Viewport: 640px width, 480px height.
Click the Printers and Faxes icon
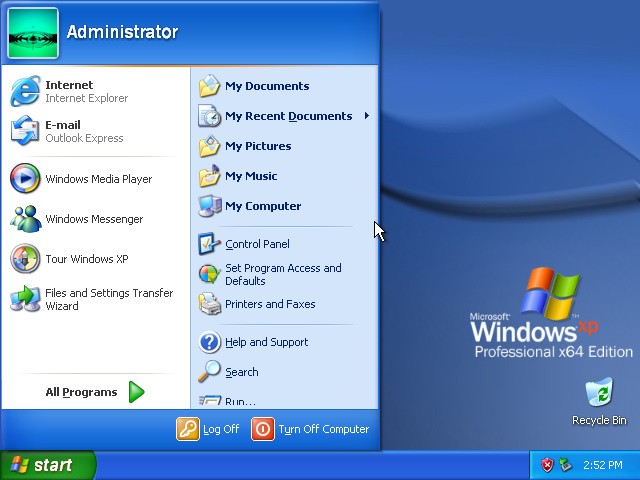pos(209,304)
